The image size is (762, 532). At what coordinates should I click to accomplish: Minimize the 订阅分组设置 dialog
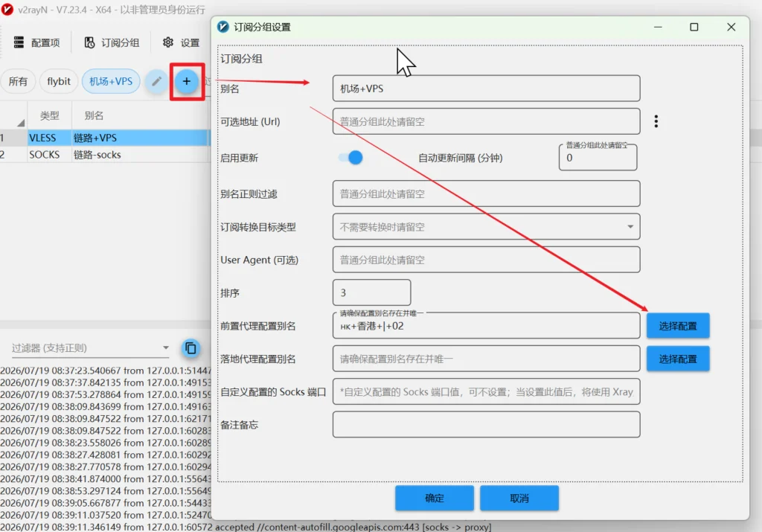coord(658,28)
